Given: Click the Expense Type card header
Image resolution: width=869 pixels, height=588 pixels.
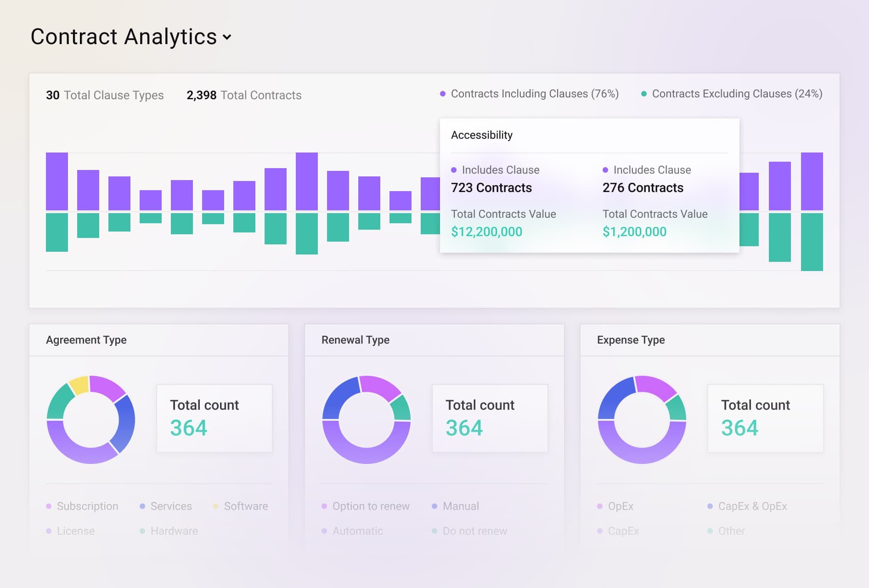Looking at the screenshot, I should (710, 340).
